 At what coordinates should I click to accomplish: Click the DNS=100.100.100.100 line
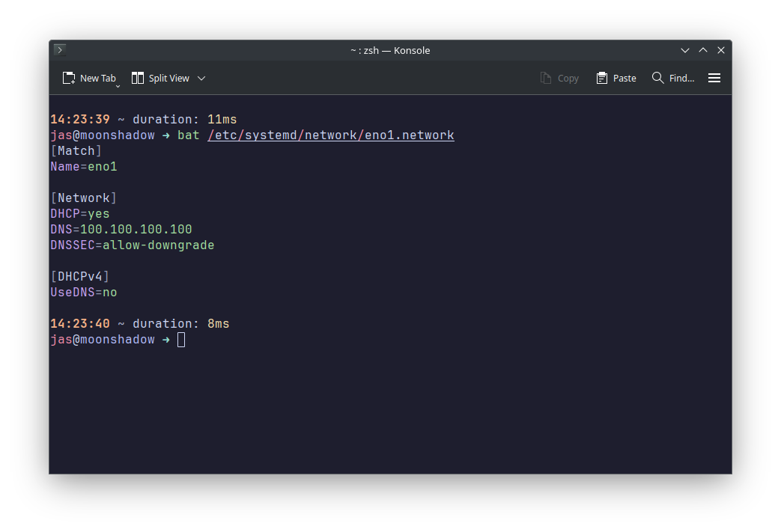pyautogui.click(x=121, y=230)
